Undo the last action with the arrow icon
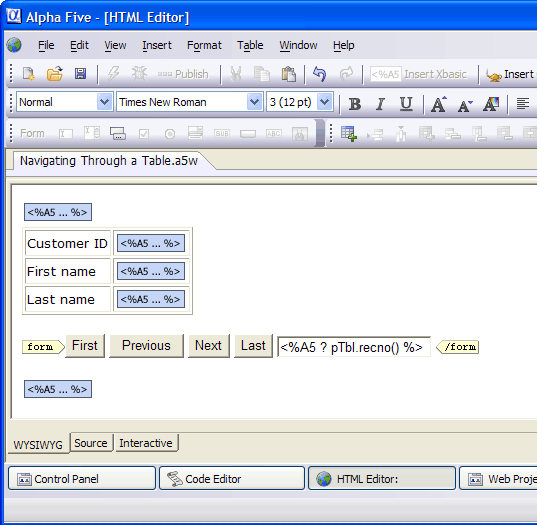537x525 pixels. tap(319, 74)
